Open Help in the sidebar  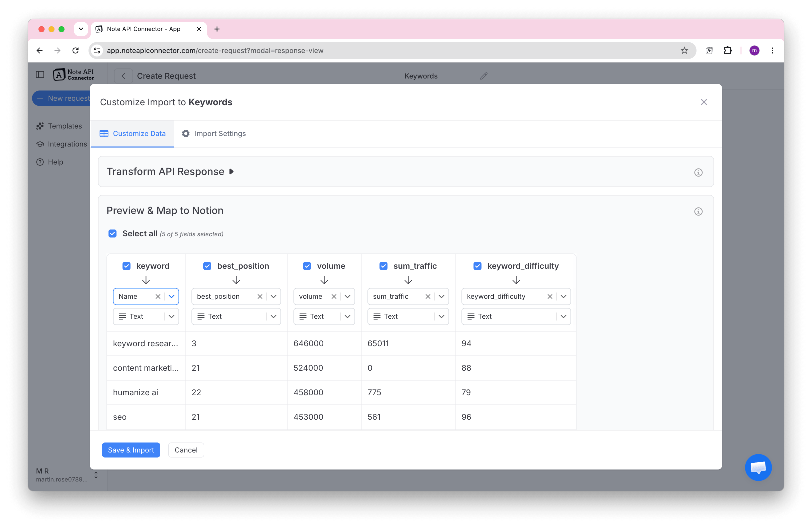(x=50, y=162)
